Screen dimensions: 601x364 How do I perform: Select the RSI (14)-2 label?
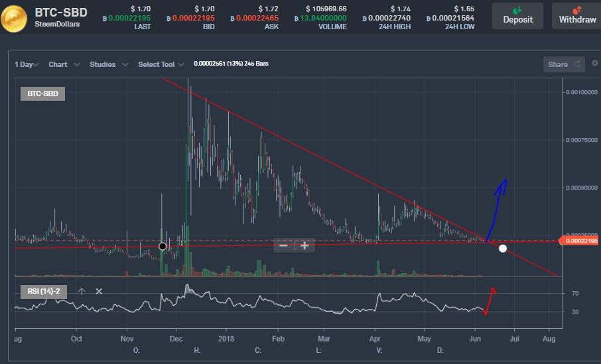point(44,291)
